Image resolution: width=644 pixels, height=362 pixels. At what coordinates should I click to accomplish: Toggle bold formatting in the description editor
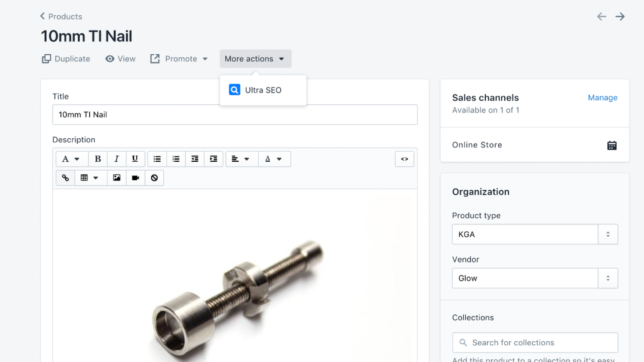pyautogui.click(x=98, y=159)
